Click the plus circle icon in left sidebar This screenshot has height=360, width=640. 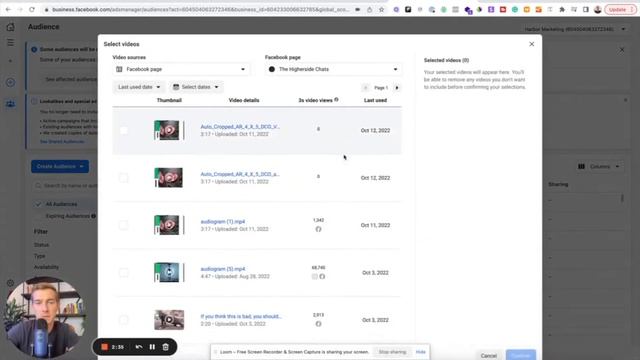11,82
